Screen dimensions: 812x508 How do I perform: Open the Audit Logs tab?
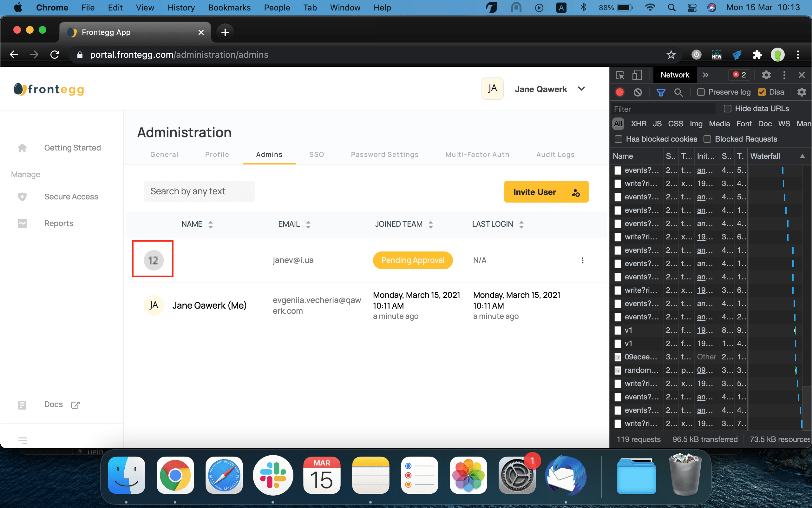[x=555, y=155]
